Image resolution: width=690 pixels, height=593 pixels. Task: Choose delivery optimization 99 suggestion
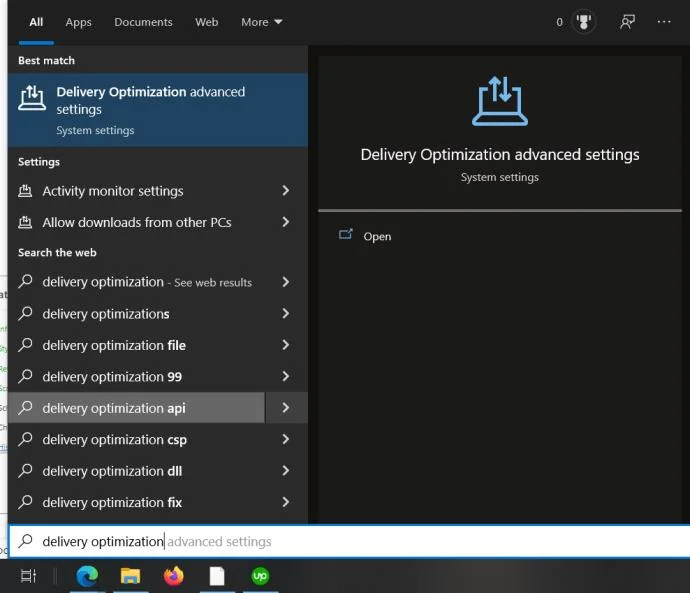click(x=136, y=377)
